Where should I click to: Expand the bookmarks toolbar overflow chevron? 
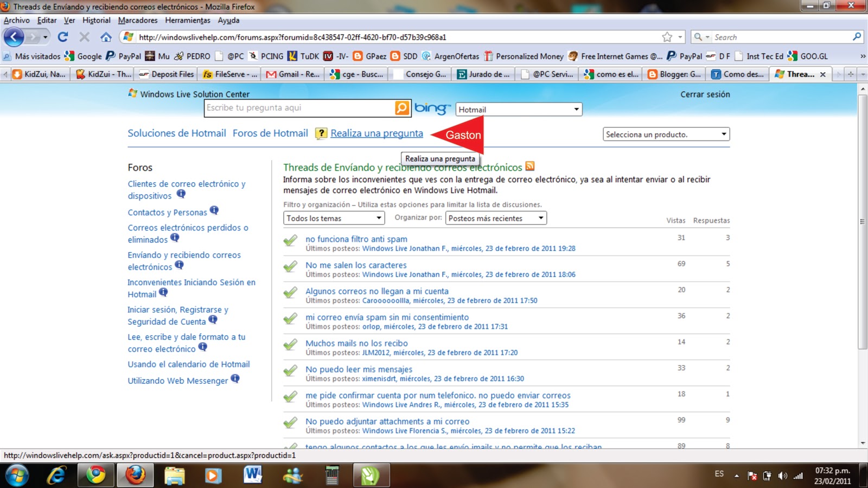[863, 56]
